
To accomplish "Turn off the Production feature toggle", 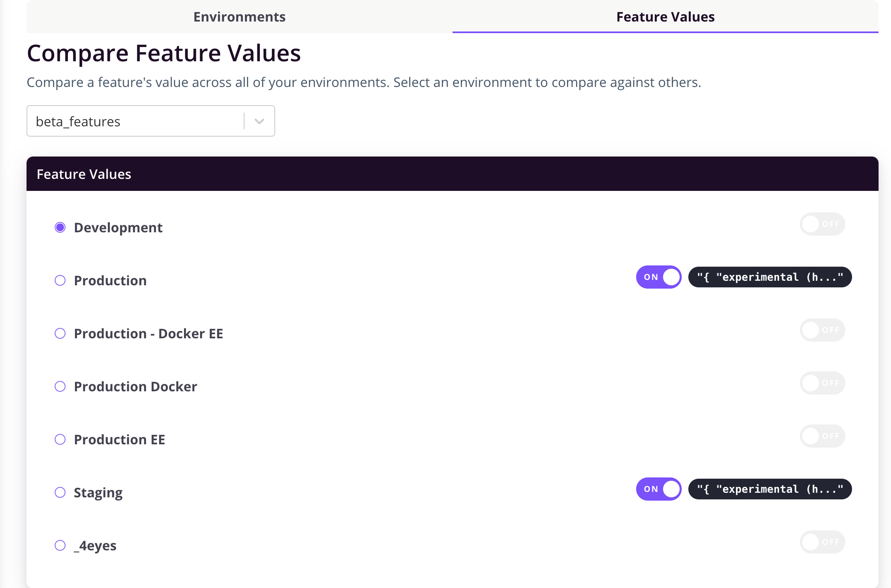I will tap(659, 277).
